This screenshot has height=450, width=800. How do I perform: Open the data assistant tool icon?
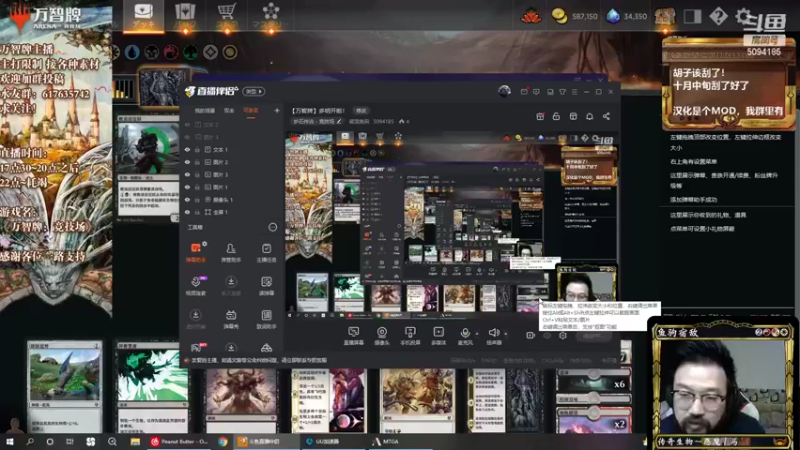coord(266,319)
